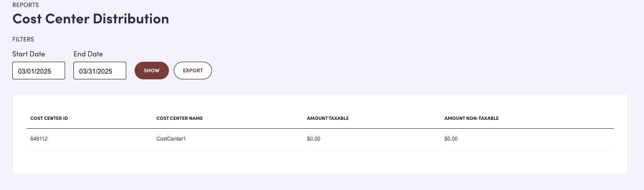The image size is (644, 190).
Task: Click the End Date input field
Action: (100, 71)
